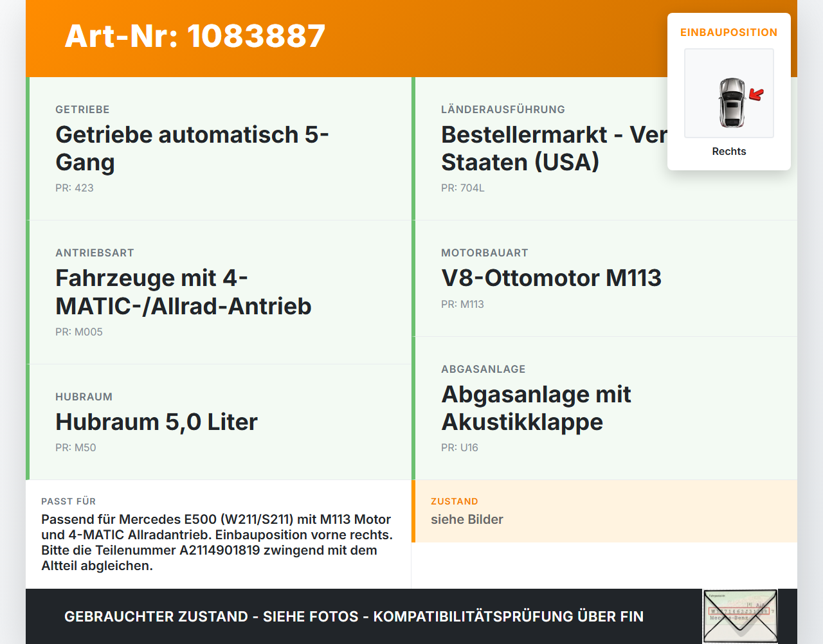This screenshot has height=644, width=823.
Task: Click the car installation position image
Action: pyautogui.click(x=729, y=93)
